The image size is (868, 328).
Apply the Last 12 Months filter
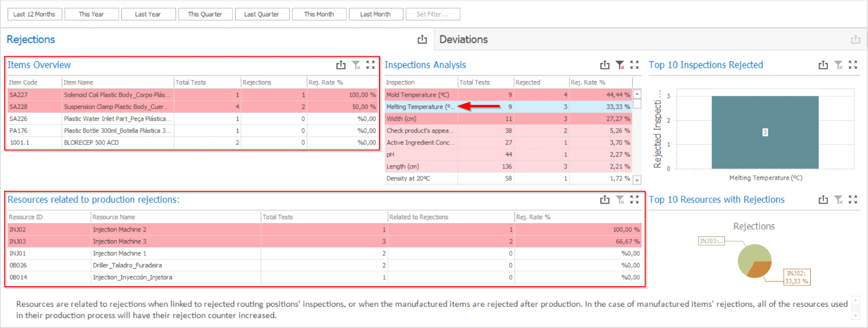point(34,14)
